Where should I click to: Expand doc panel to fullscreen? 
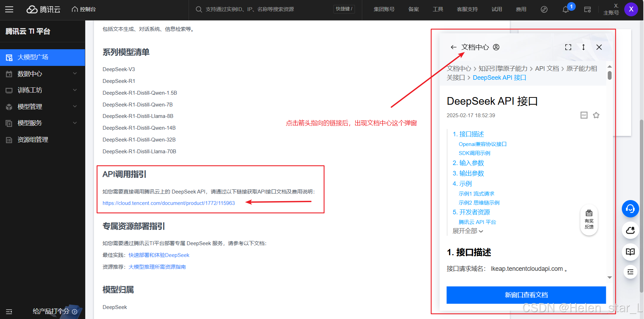[x=568, y=47]
